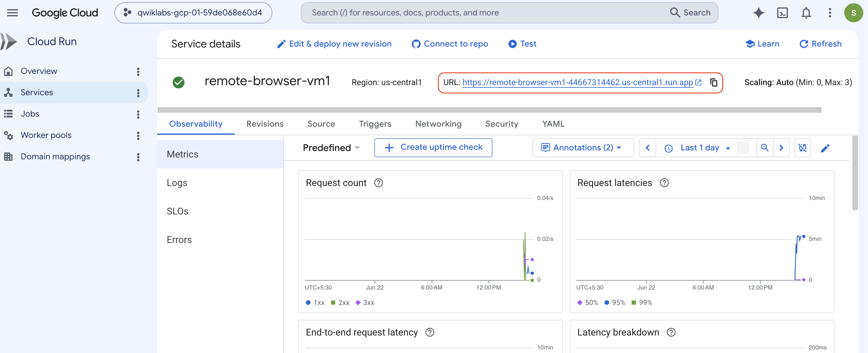
Task: Open the main navigation hamburger menu
Action: pyautogui.click(x=12, y=13)
